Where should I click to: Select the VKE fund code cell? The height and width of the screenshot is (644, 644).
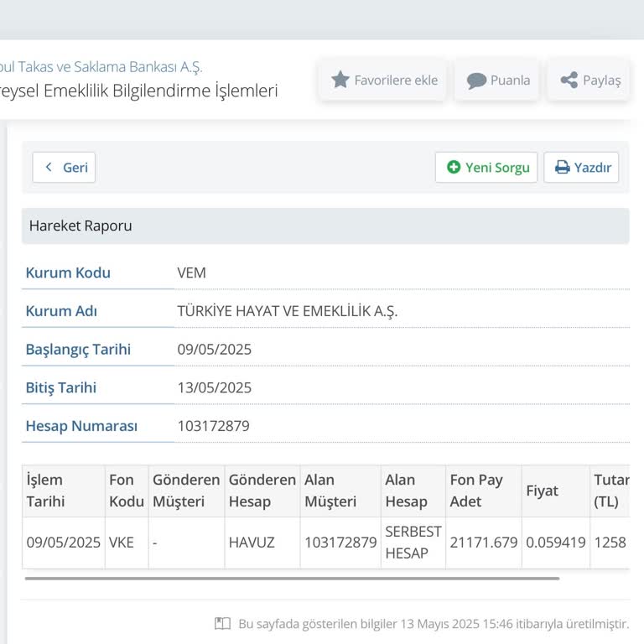(x=127, y=543)
